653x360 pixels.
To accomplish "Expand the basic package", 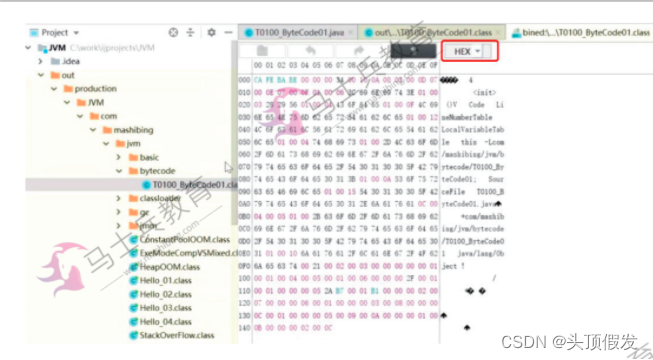I will click(x=119, y=158).
